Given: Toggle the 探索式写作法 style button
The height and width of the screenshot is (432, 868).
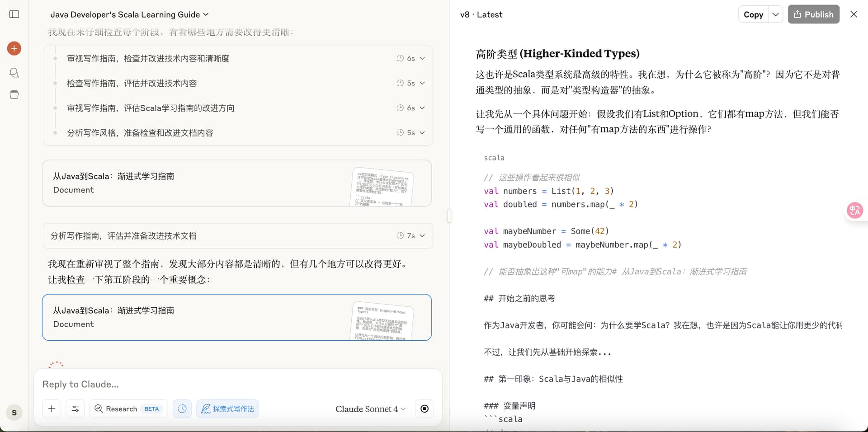Looking at the screenshot, I should [227, 409].
